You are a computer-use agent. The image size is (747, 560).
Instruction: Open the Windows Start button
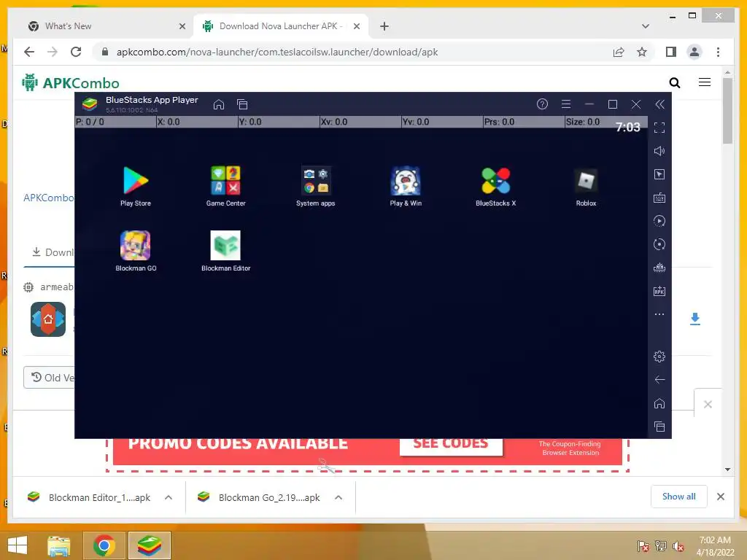click(18, 545)
